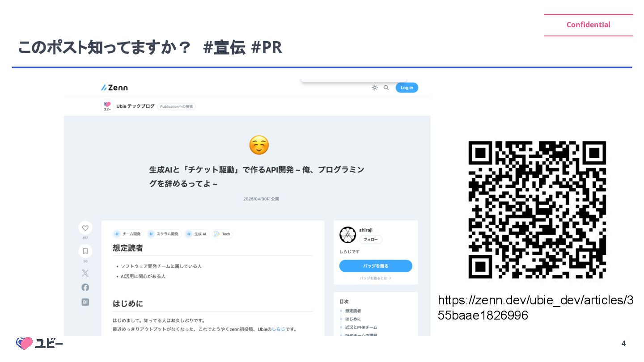The image size is (644, 362).
Task: Open the Tech category tag
Action: pos(222,234)
